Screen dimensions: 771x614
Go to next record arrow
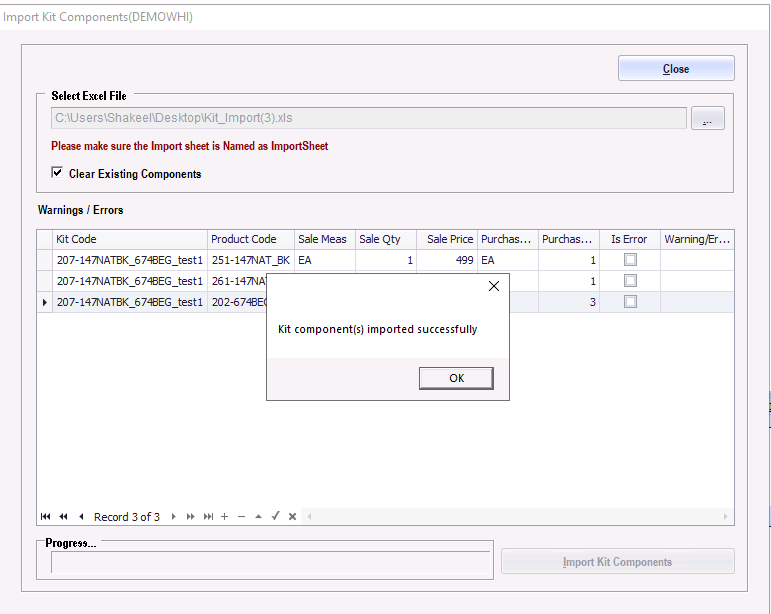[x=173, y=517]
